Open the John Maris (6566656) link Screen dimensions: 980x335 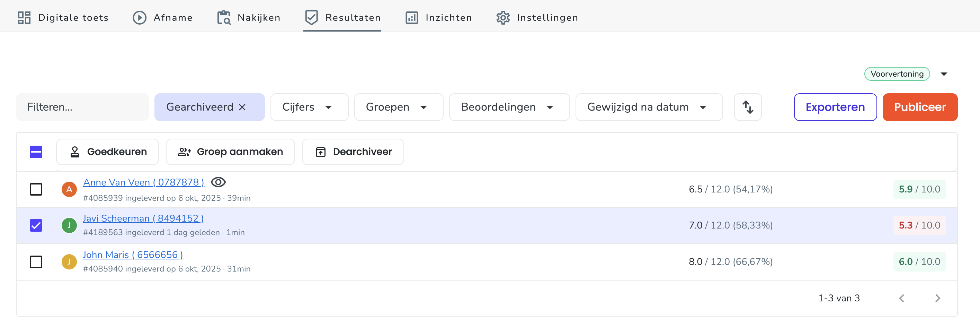coord(133,255)
